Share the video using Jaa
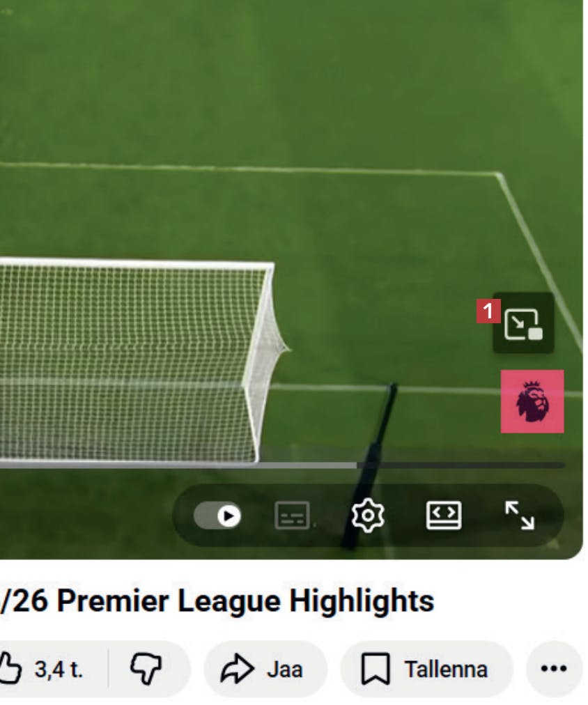Screen dimensions: 588x705 click(265, 669)
